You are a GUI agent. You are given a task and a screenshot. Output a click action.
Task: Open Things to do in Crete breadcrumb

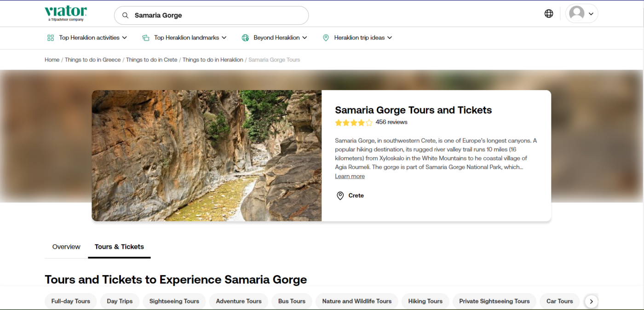[151, 60]
